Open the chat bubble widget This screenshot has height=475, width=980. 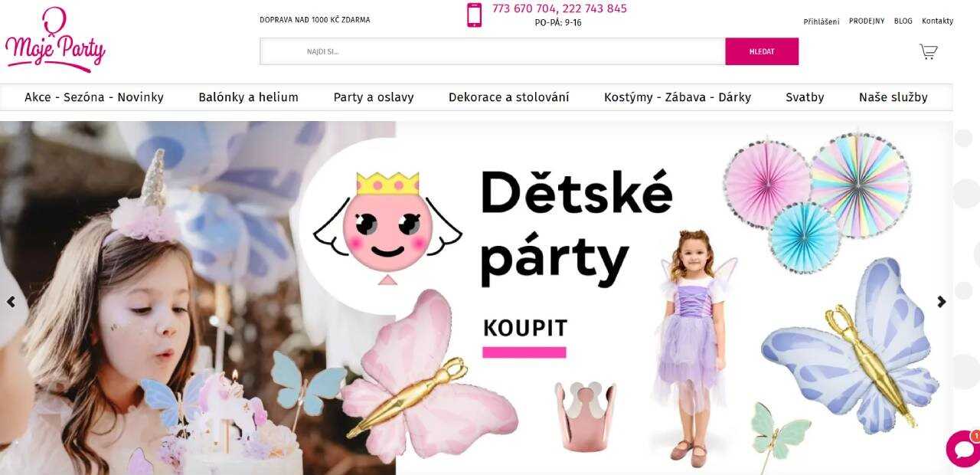(x=963, y=449)
